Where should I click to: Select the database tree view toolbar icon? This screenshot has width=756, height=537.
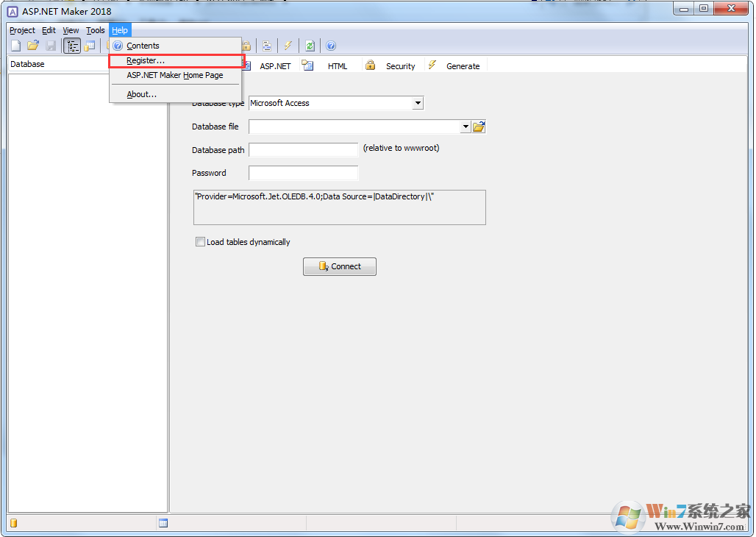pyautogui.click(x=71, y=46)
